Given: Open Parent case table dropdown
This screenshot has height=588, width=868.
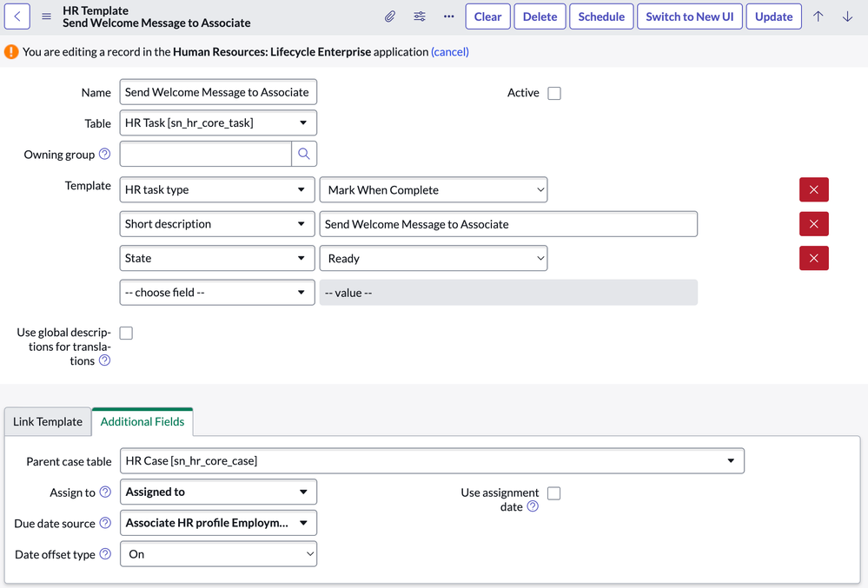Looking at the screenshot, I should tap(433, 461).
